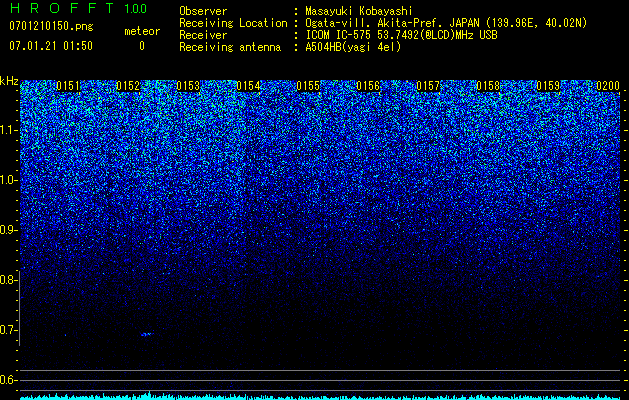Click the 0154 time marker

tap(248, 86)
